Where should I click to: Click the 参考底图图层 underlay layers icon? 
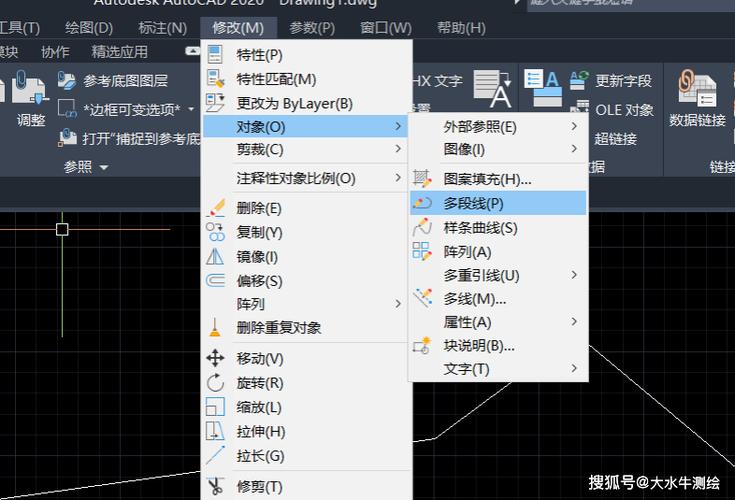(x=67, y=80)
